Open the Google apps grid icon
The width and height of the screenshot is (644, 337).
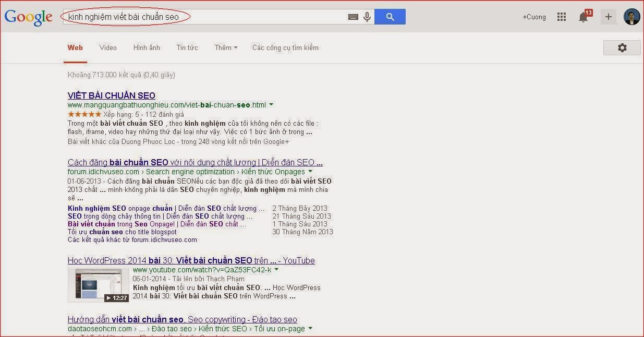[562, 17]
